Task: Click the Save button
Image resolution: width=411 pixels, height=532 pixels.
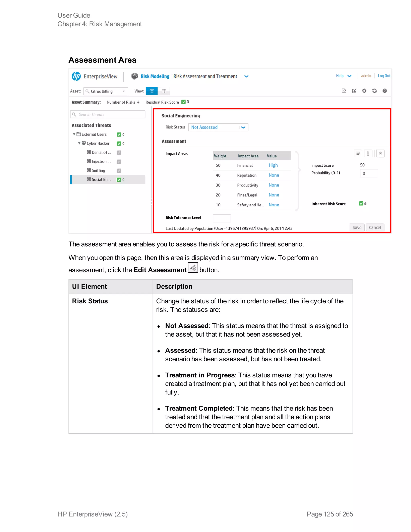Action: 357,227
